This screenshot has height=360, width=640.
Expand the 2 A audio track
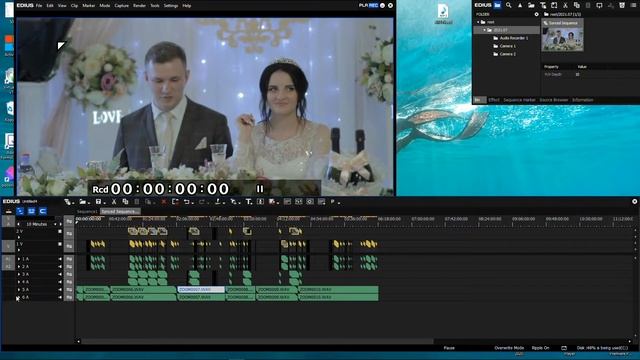[x=19, y=267]
